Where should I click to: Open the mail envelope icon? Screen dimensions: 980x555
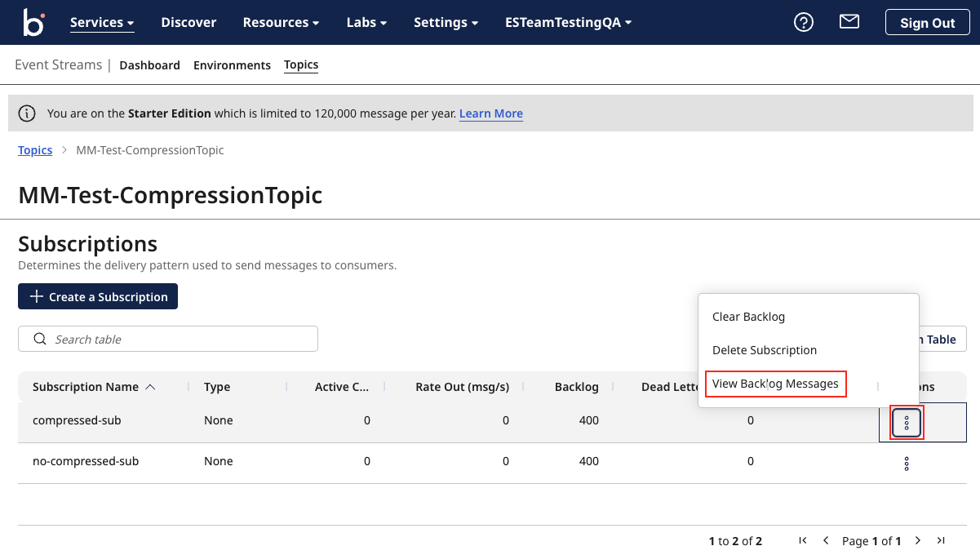pyautogui.click(x=849, y=22)
